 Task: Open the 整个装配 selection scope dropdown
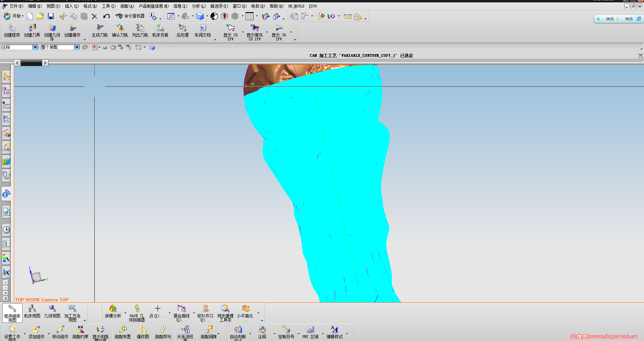point(77,47)
